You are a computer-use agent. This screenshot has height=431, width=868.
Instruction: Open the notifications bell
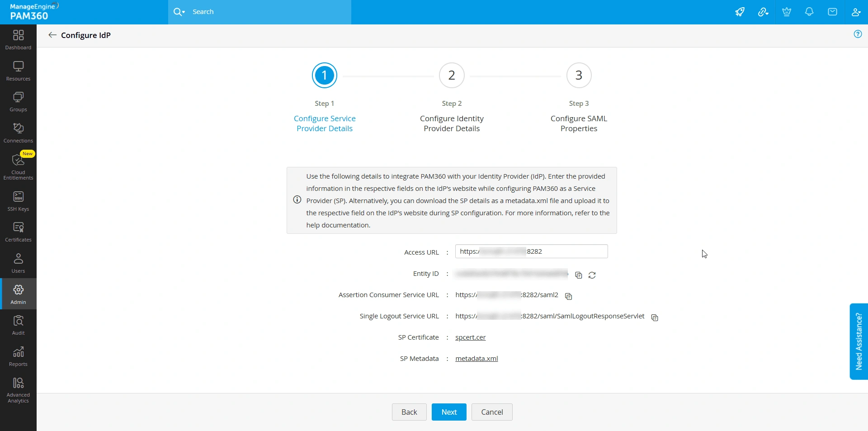809,12
